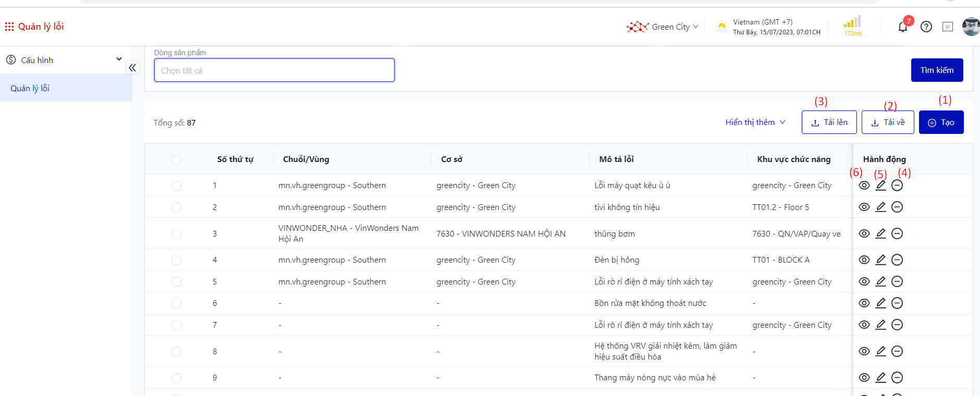This screenshot has height=396, width=980.
Task: Tick the checkbox for row 1
Action: (176, 185)
